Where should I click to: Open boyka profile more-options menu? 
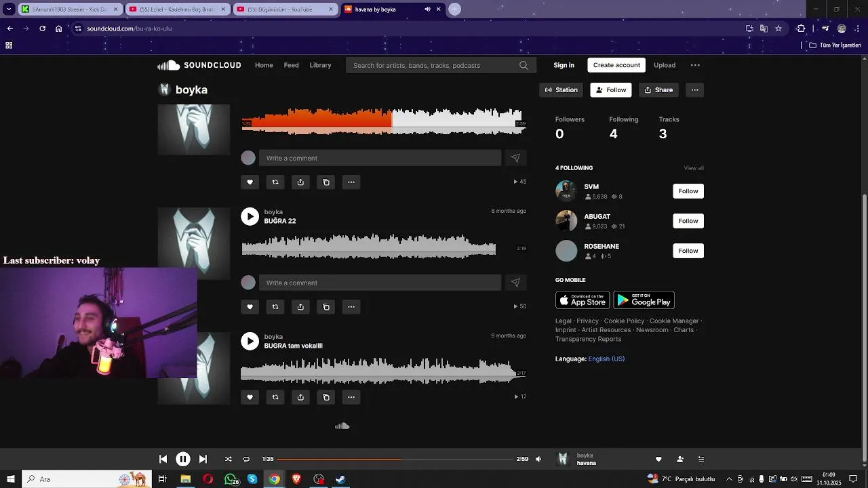coord(694,90)
